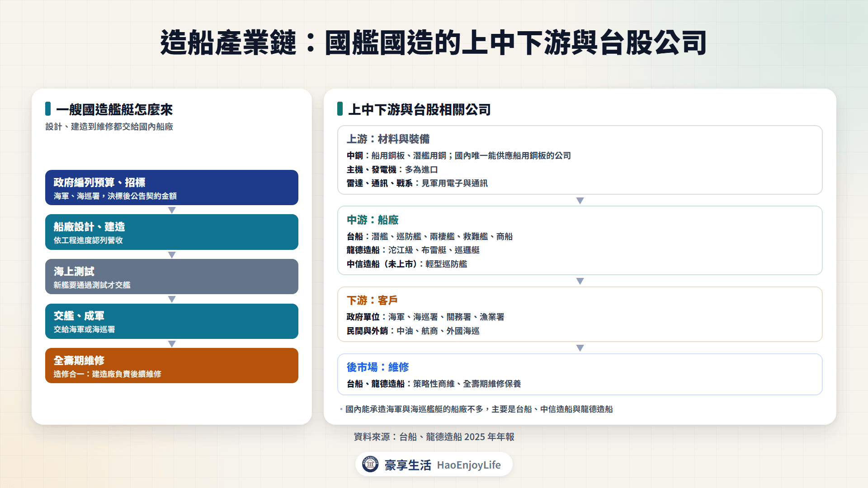This screenshot has width=868, height=488.
Task: Click the 政府單位：海軍、海巡署 line
Action: pos(425,317)
